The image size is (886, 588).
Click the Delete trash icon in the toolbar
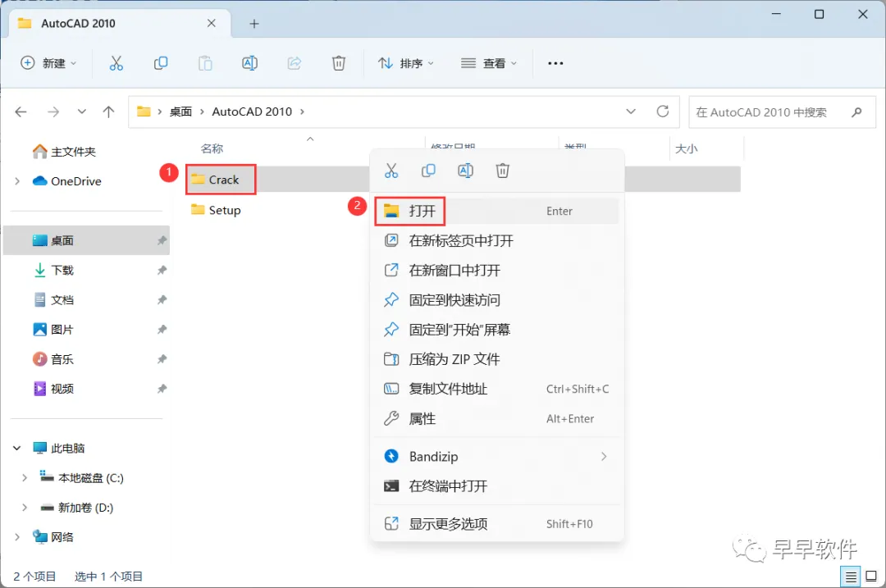(x=339, y=63)
